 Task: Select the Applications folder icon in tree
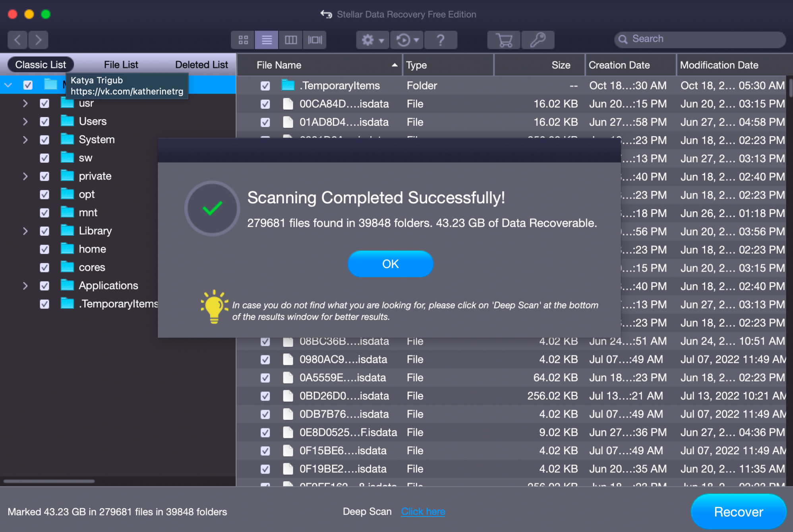click(67, 285)
